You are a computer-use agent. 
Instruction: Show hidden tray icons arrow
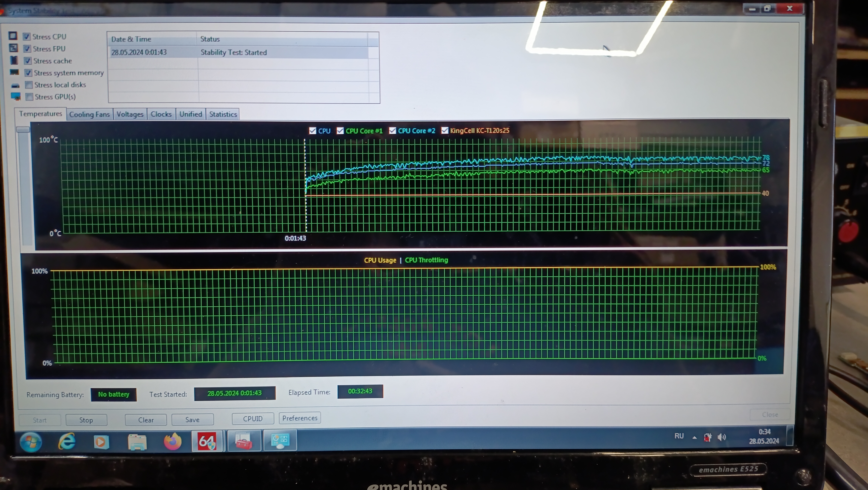pyautogui.click(x=695, y=437)
